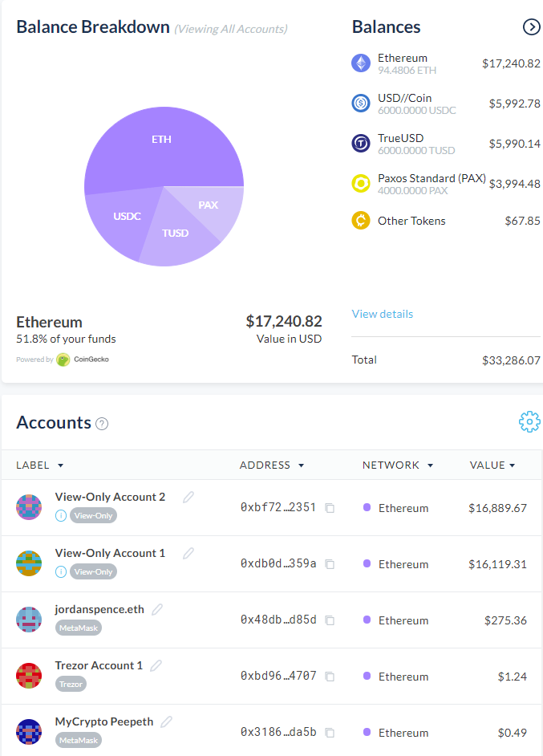This screenshot has width=543, height=756.
Task: Copy address 0x48db…d85d
Action: [330, 620]
